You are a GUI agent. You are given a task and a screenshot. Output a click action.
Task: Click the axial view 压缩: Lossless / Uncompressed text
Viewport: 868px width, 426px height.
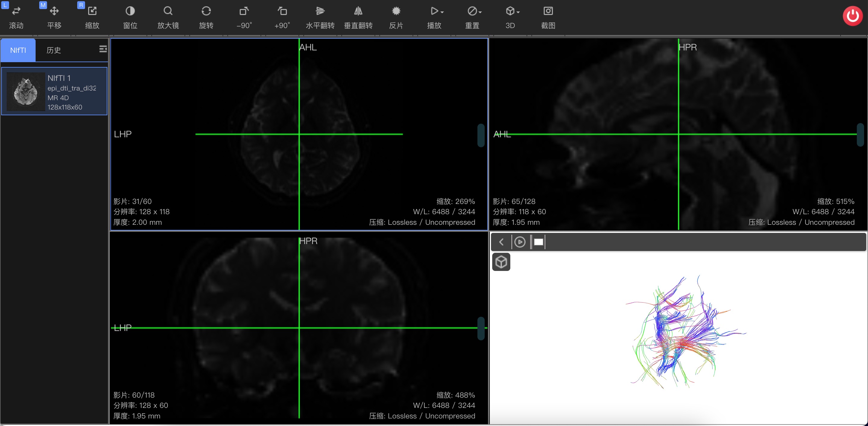pyautogui.click(x=422, y=222)
